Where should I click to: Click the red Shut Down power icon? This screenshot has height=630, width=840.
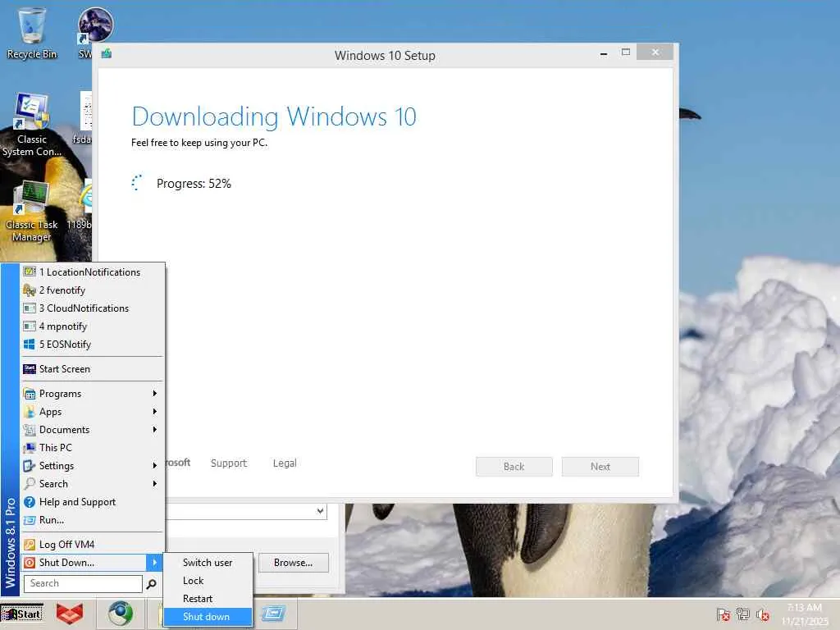coord(30,563)
